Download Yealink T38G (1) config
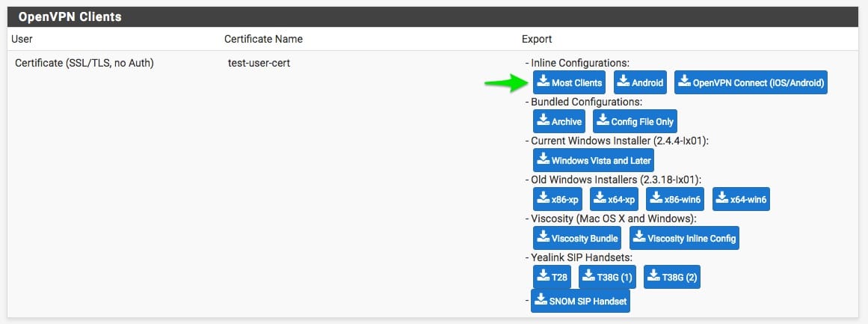868x324 pixels. pos(607,277)
